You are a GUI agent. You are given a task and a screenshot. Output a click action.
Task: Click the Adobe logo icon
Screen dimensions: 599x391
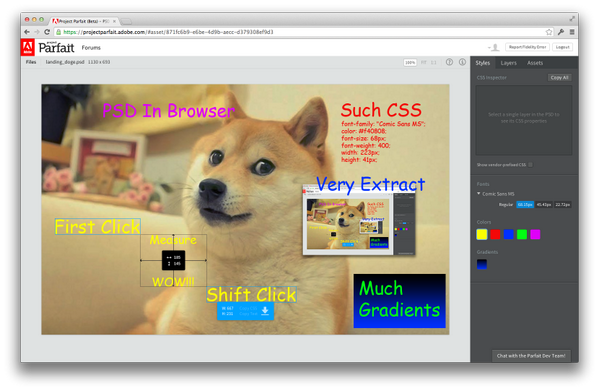28,47
